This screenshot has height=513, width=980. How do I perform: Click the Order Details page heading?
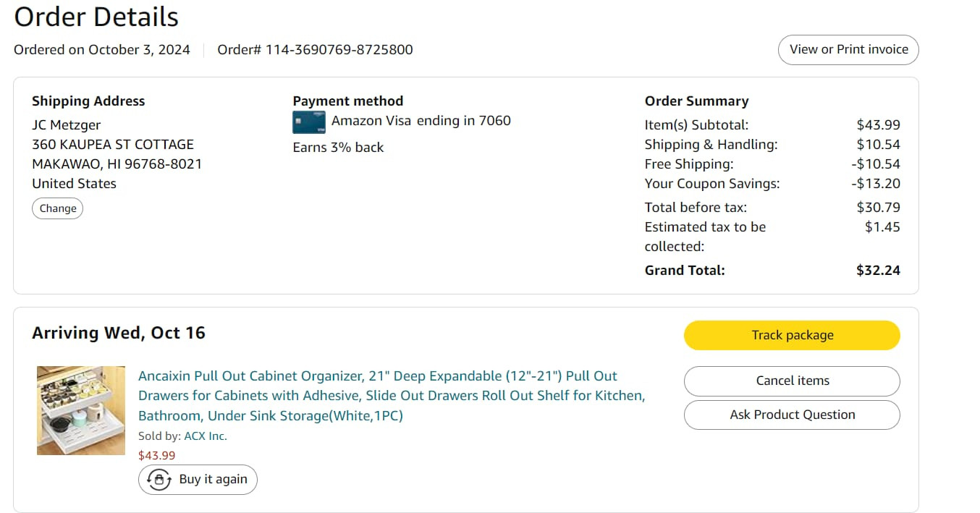point(96,17)
